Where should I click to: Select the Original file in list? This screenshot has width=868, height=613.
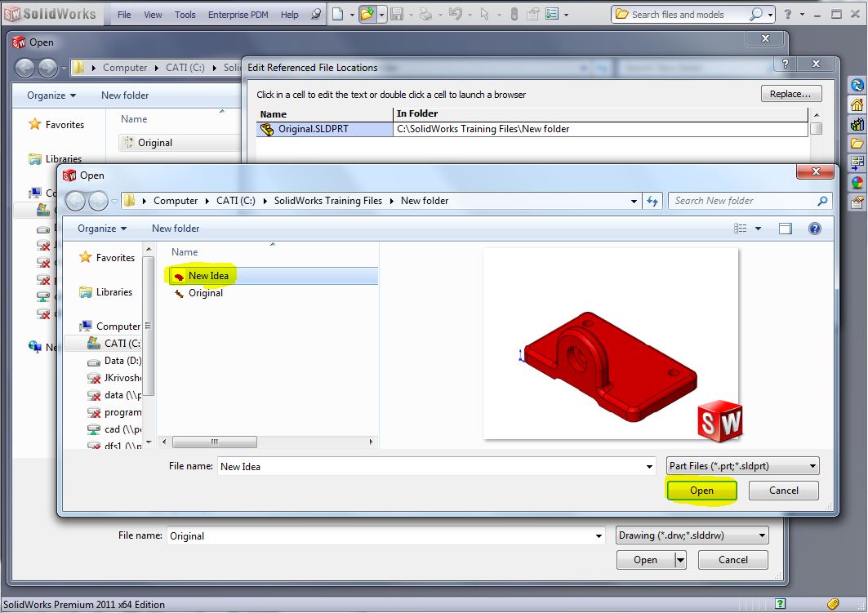coord(205,293)
